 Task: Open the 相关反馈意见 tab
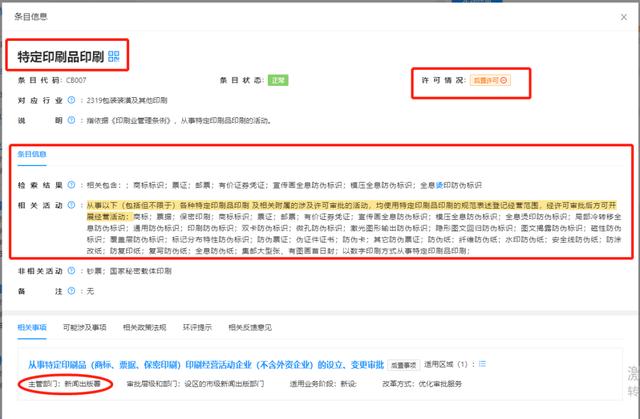click(x=250, y=327)
